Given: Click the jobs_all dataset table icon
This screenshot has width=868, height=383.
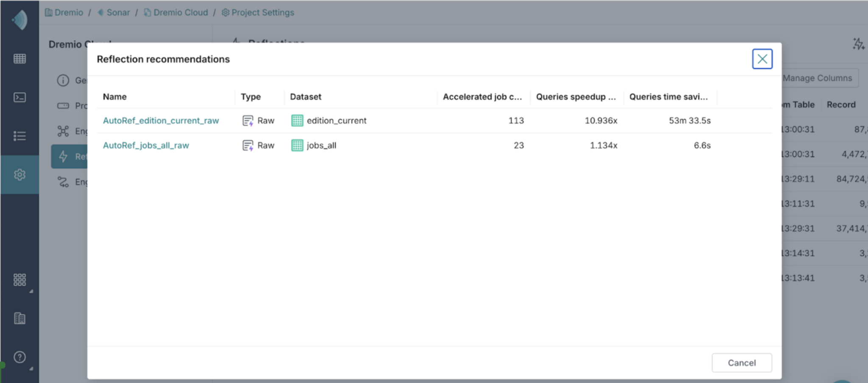Looking at the screenshot, I should (297, 145).
